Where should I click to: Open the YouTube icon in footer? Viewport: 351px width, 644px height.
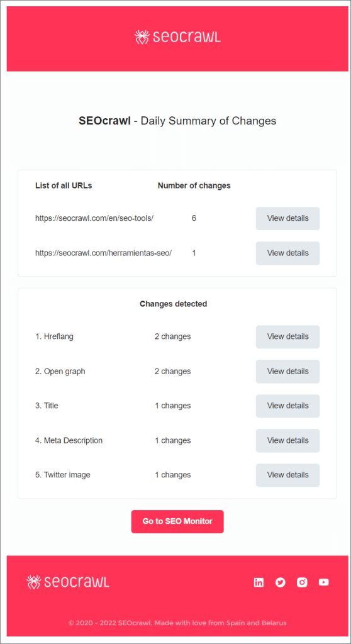324,582
